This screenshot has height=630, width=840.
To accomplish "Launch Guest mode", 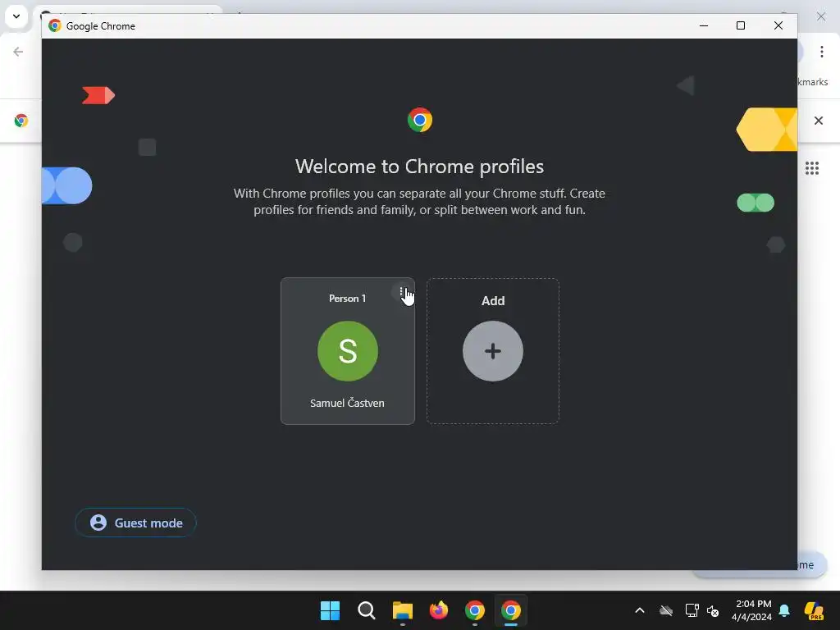I will (135, 523).
